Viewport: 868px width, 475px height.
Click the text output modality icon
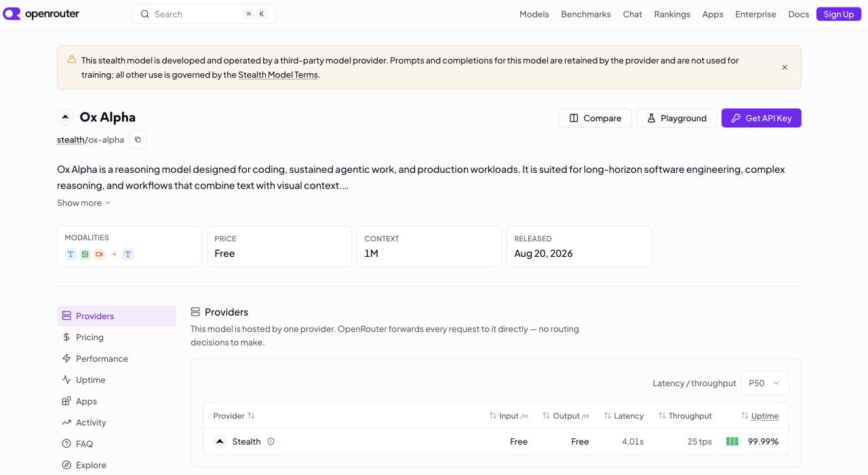127,254
